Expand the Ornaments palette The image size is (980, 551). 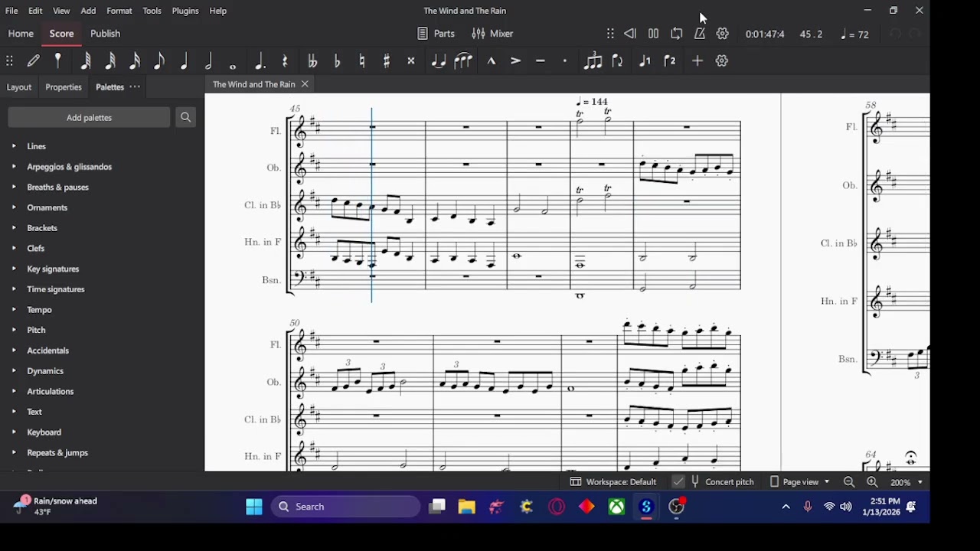pos(13,207)
